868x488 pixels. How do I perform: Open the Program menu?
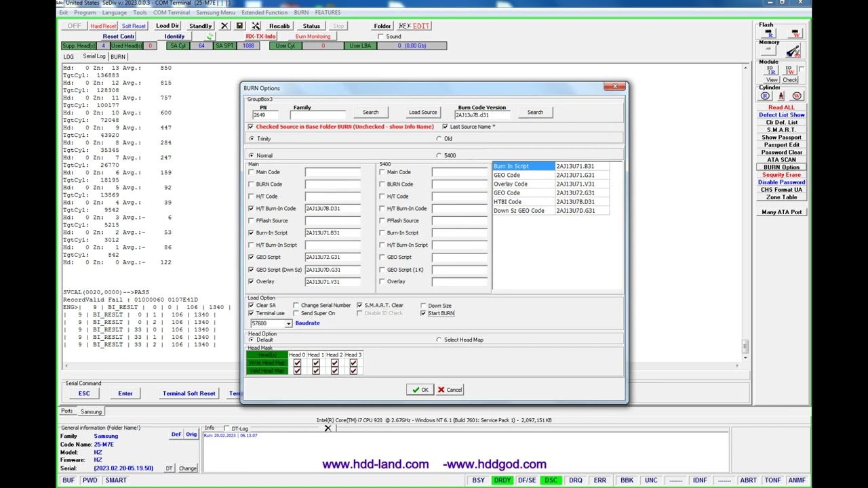pos(85,12)
